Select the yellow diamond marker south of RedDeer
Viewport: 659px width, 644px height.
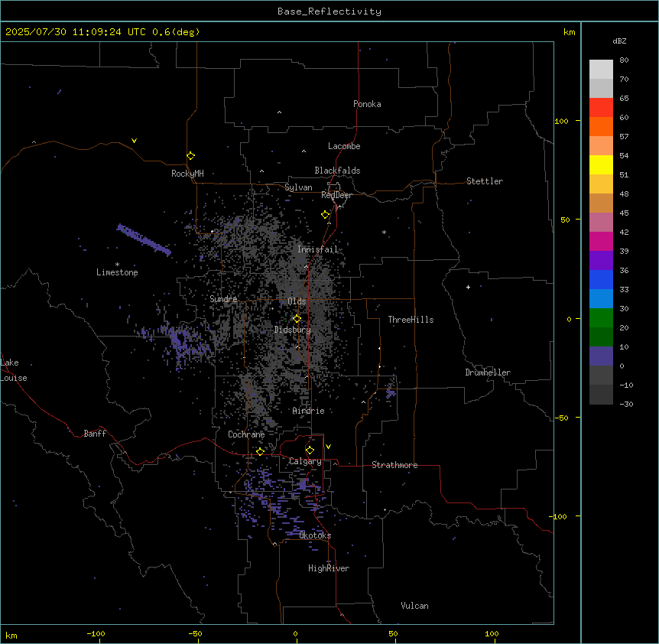click(x=325, y=215)
